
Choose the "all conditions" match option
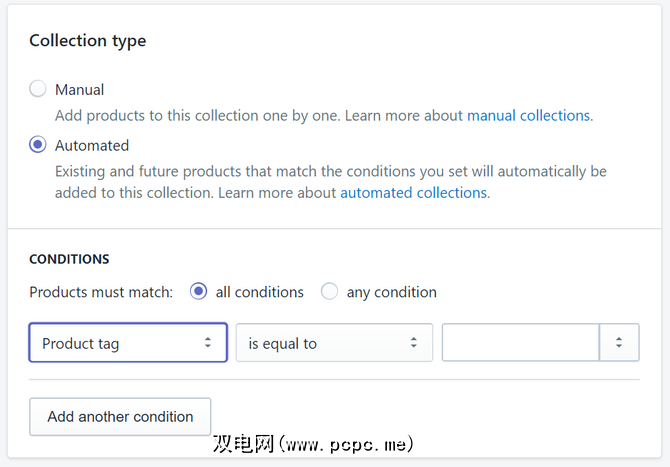(x=198, y=292)
